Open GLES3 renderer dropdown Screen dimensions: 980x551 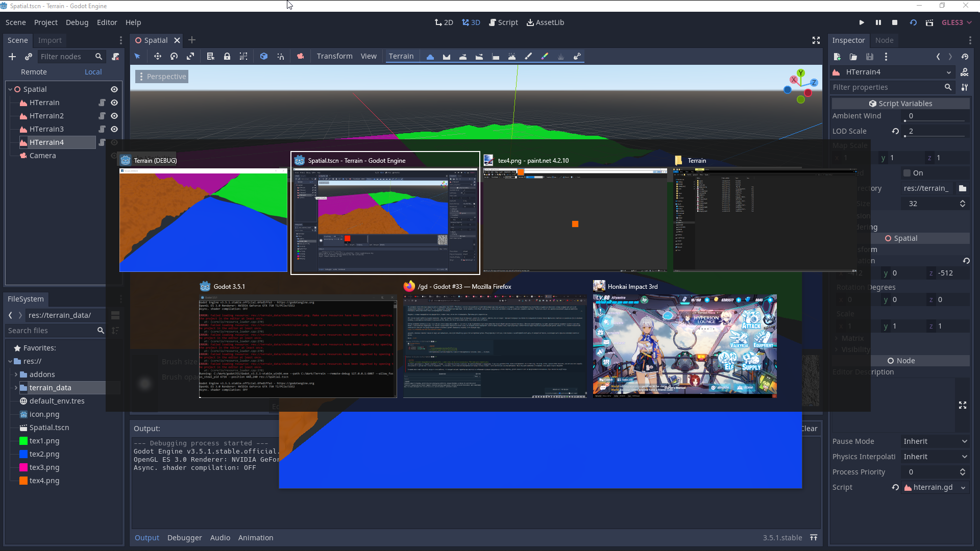(957, 22)
